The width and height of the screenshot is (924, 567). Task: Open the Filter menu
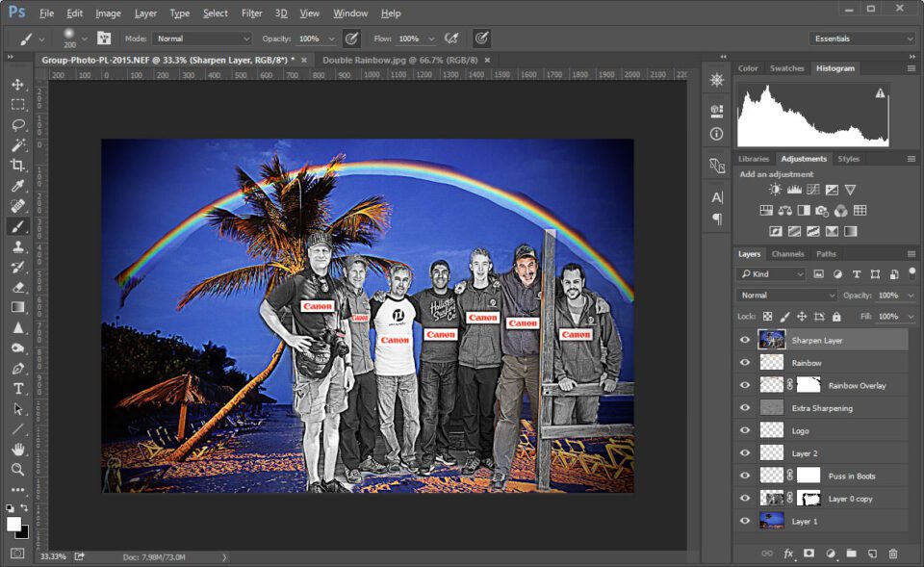(x=251, y=13)
